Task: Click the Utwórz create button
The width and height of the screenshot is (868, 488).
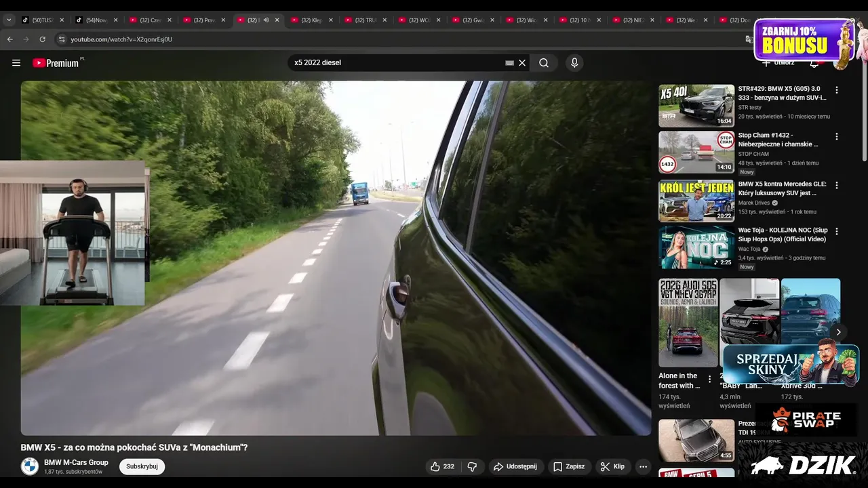Action: tap(778, 63)
